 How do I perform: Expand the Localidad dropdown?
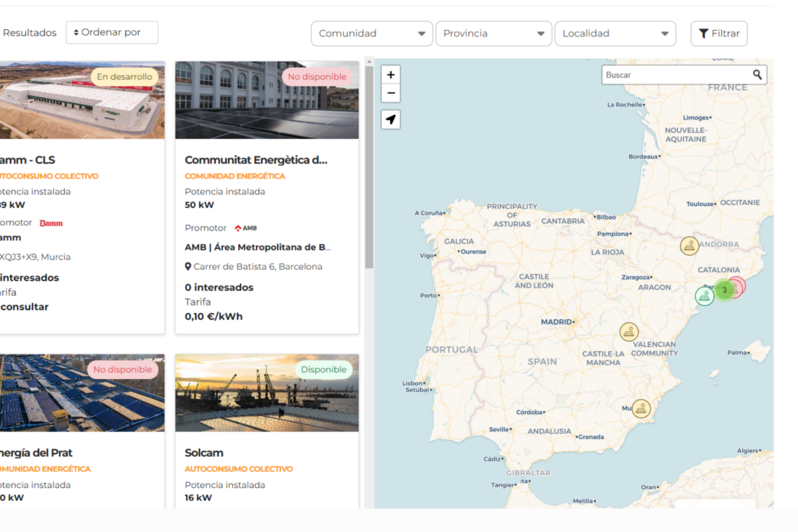tap(615, 34)
